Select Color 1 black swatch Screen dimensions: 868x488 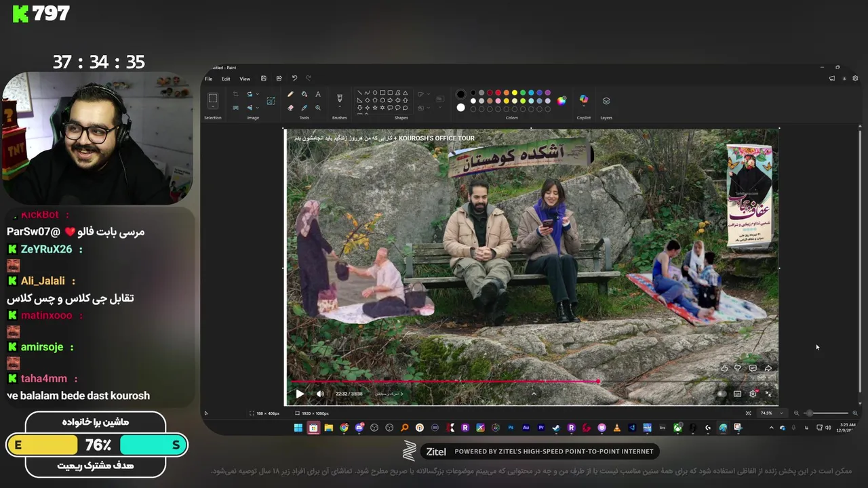click(461, 94)
